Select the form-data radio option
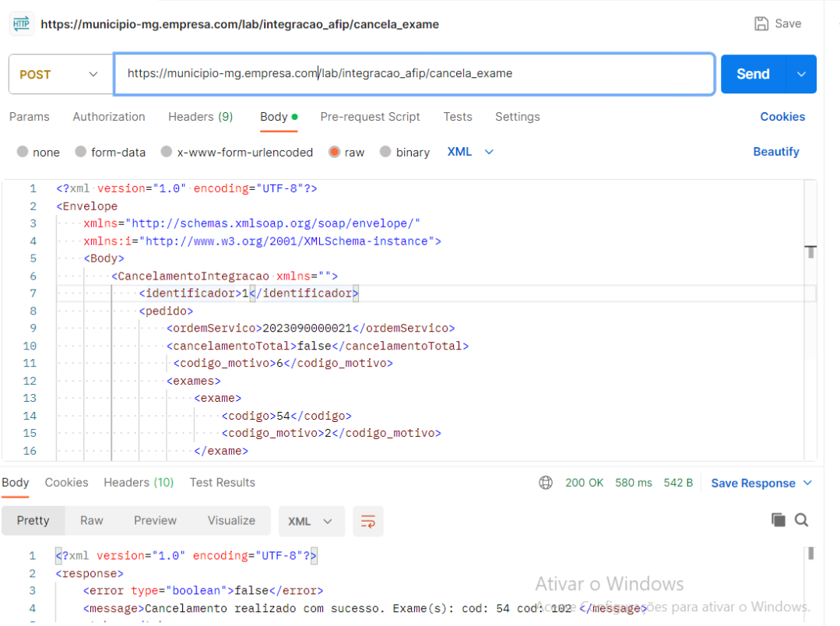 click(x=81, y=152)
